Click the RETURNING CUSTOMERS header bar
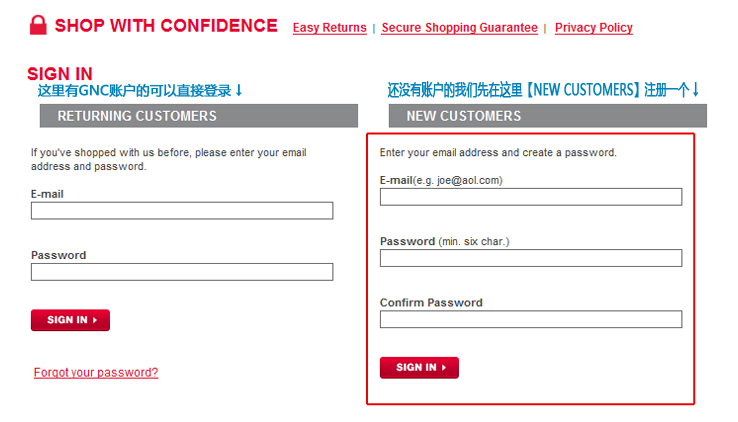 click(x=199, y=116)
